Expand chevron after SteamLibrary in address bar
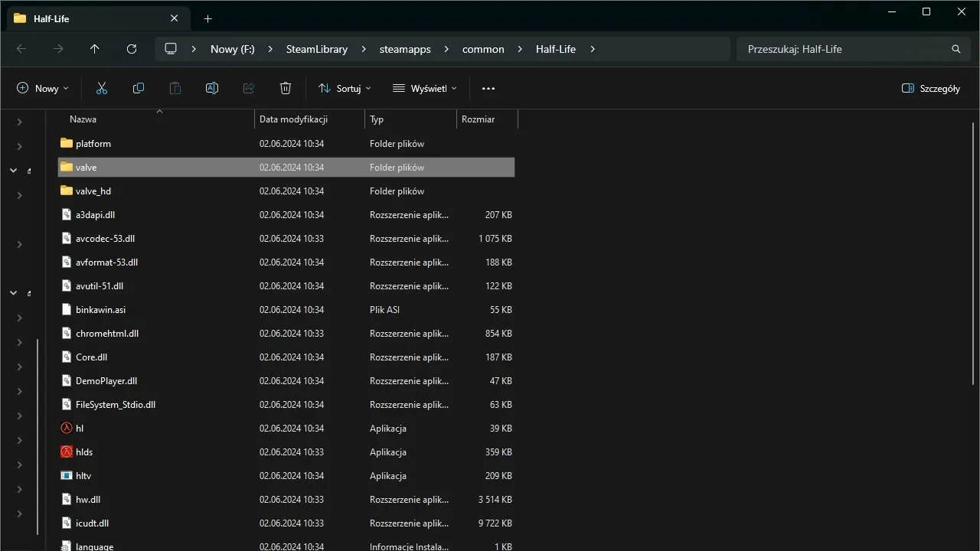 pos(363,49)
